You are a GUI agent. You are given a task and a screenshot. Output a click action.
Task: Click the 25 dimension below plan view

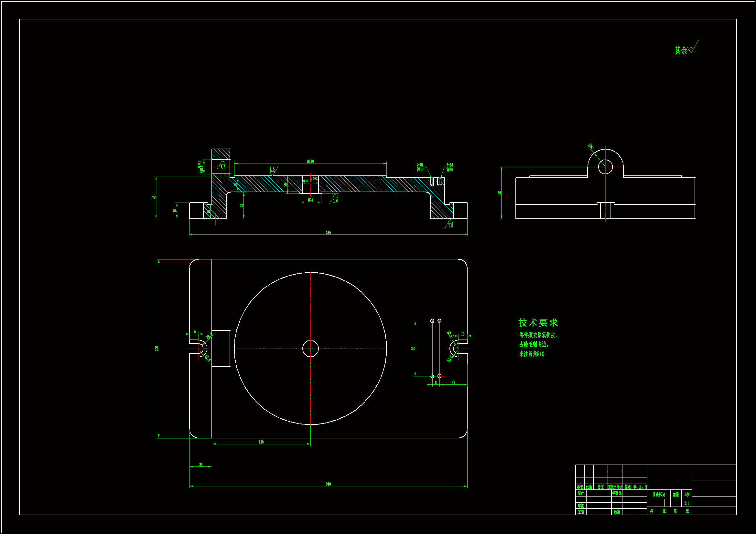[201, 465]
